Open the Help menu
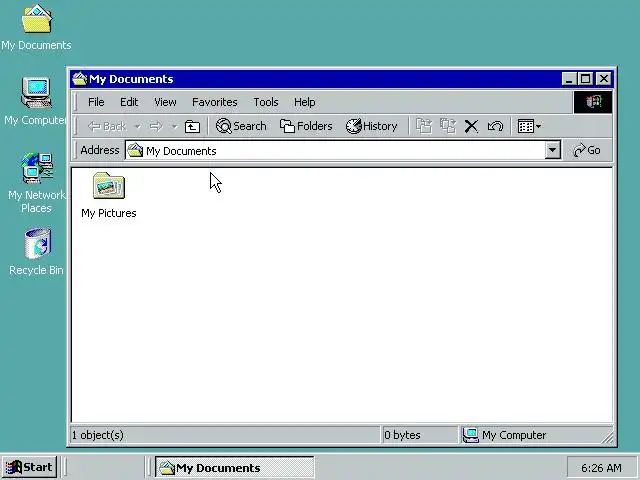This screenshot has height=480, width=640. click(x=304, y=102)
